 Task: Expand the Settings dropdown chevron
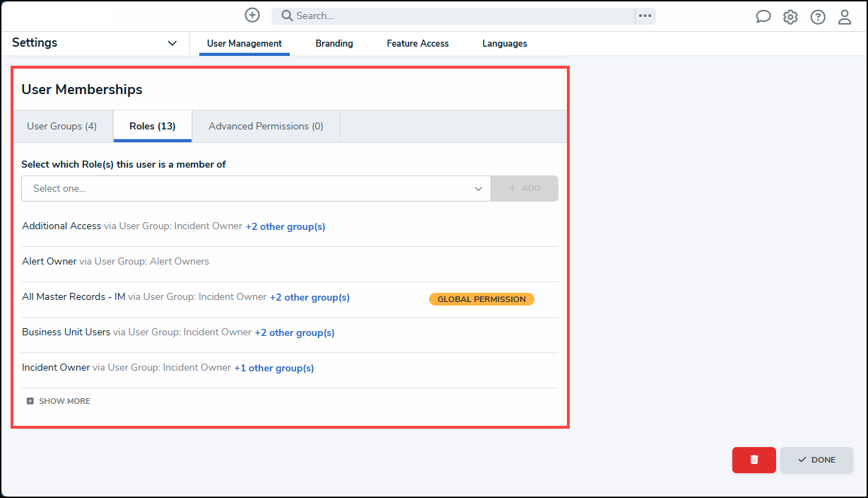(172, 43)
